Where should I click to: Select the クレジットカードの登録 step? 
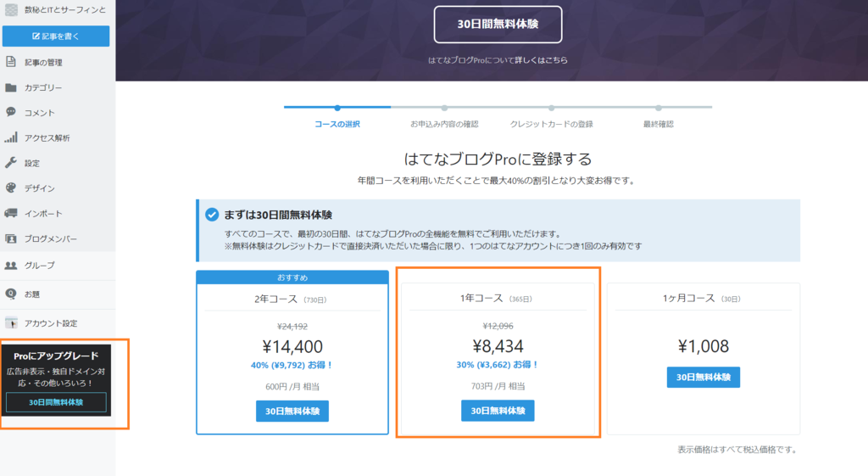pyautogui.click(x=551, y=124)
